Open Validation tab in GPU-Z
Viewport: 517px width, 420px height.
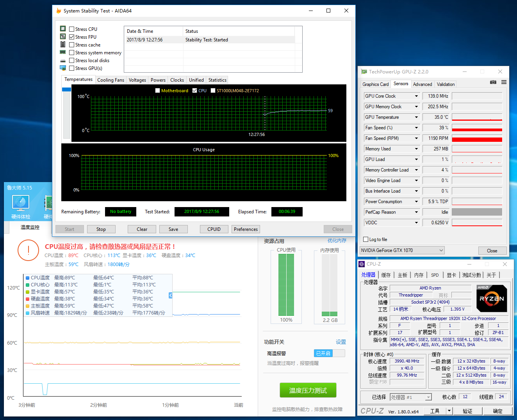tap(446, 84)
